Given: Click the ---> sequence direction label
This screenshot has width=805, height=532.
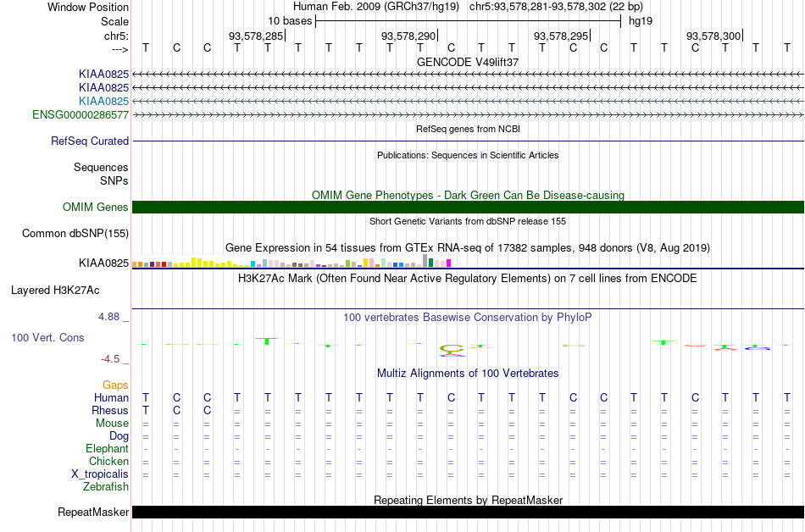Looking at the screenshot, I should coord(119,49).
